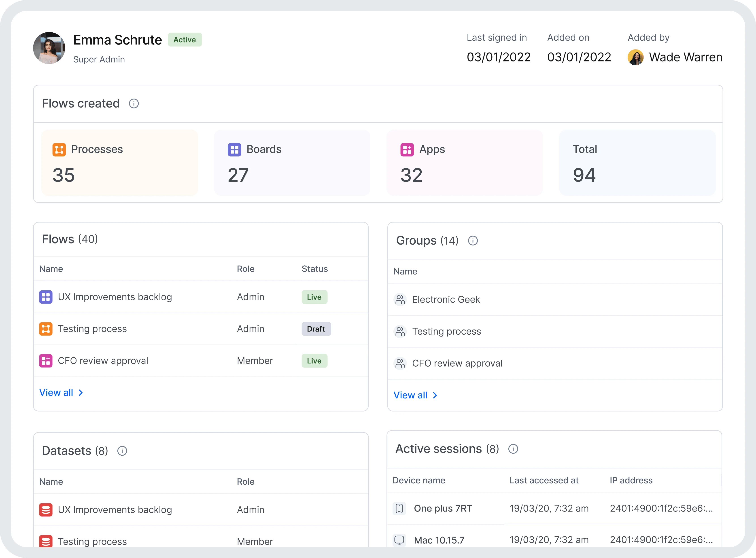Click the Draft status badge on Testing process
The height and width of the screenshot is (558, 756).
[x=316, y=329]
